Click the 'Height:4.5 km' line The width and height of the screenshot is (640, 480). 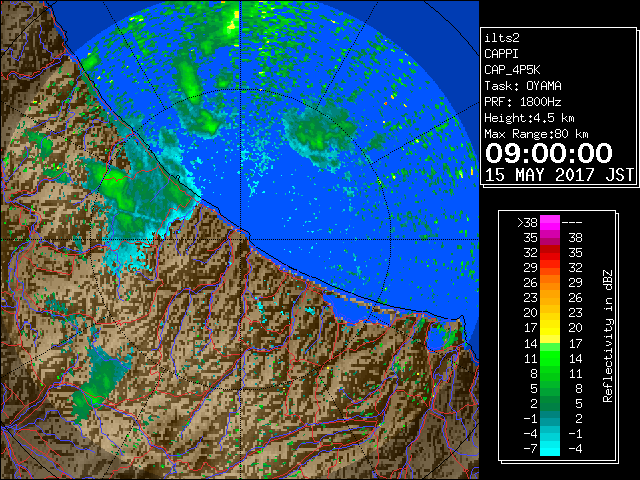coord(529,118)
